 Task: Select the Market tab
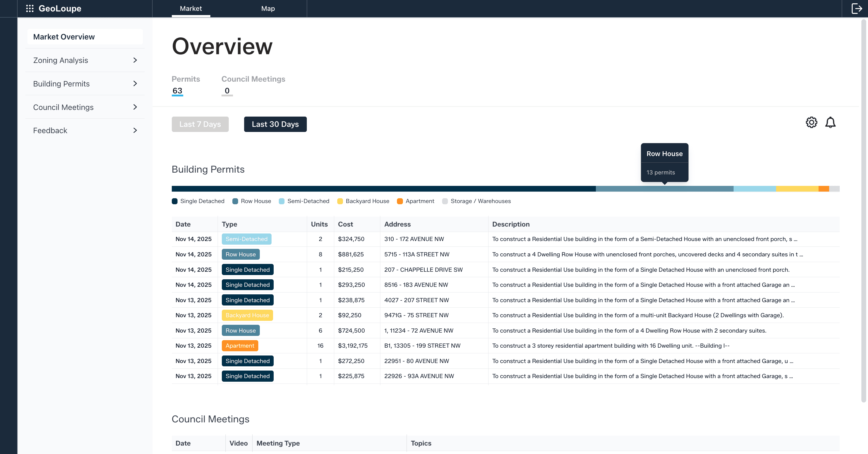coord(191,8)
